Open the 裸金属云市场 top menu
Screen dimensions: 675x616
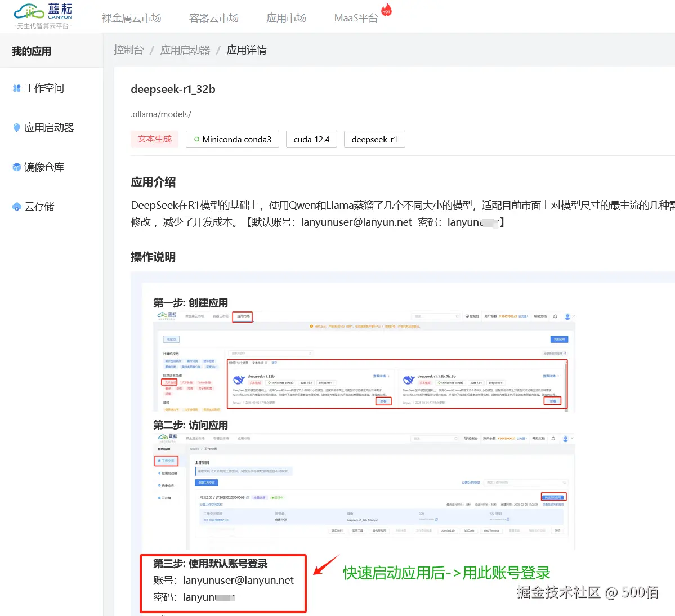click(x=131, y=18)
